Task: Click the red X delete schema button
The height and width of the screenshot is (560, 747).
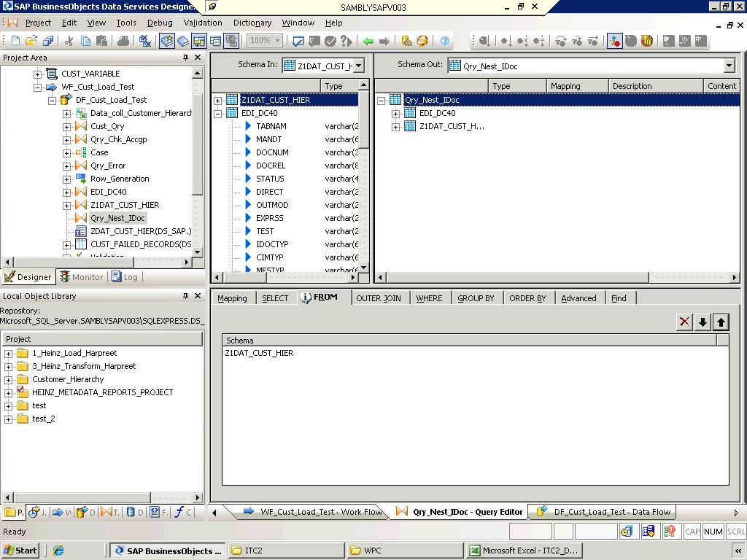Action: 684,322
